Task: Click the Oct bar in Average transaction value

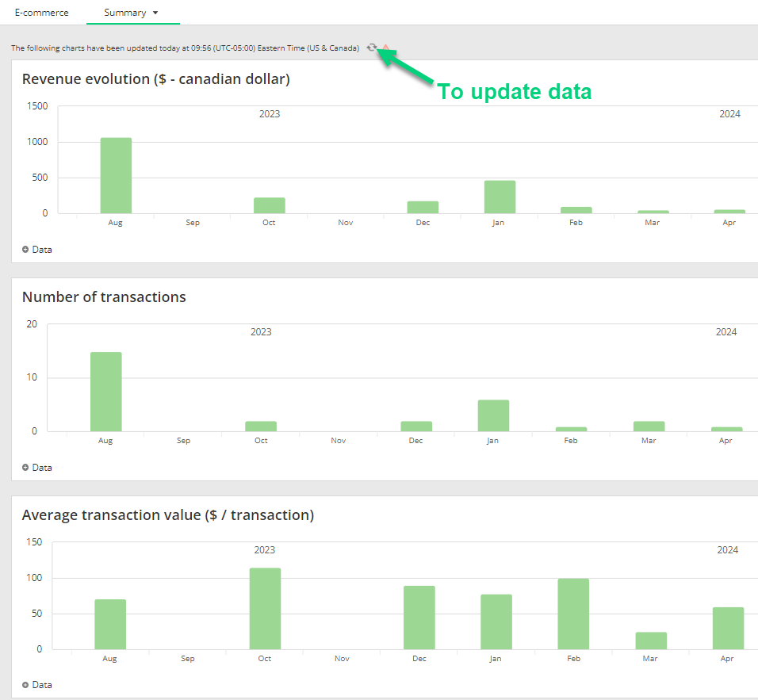Action: 265,609
